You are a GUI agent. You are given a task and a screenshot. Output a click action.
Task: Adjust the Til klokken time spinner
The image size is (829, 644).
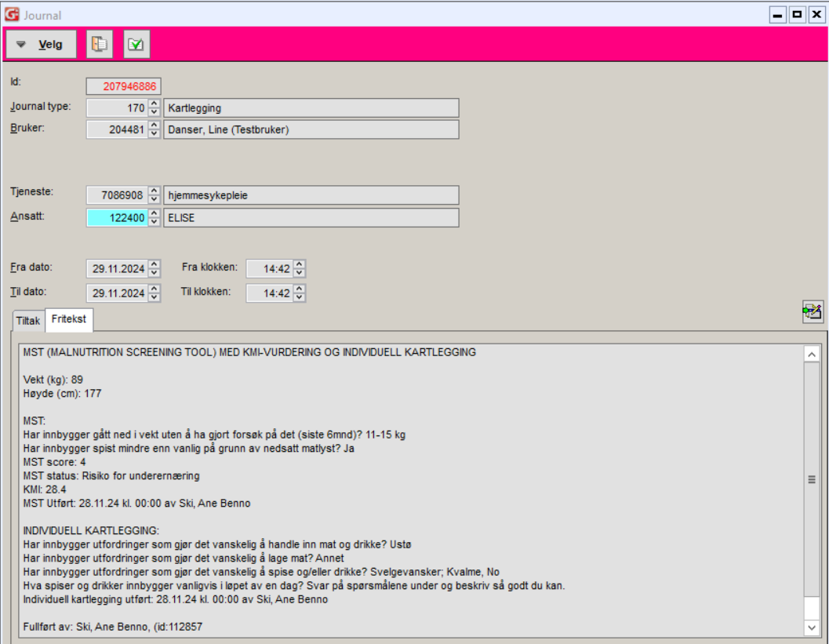point(300,293)
